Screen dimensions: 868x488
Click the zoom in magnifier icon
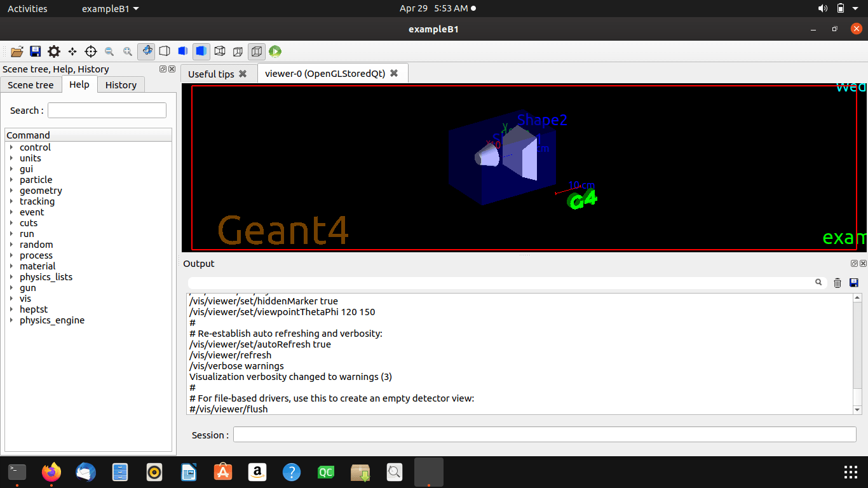coord(127,51)
